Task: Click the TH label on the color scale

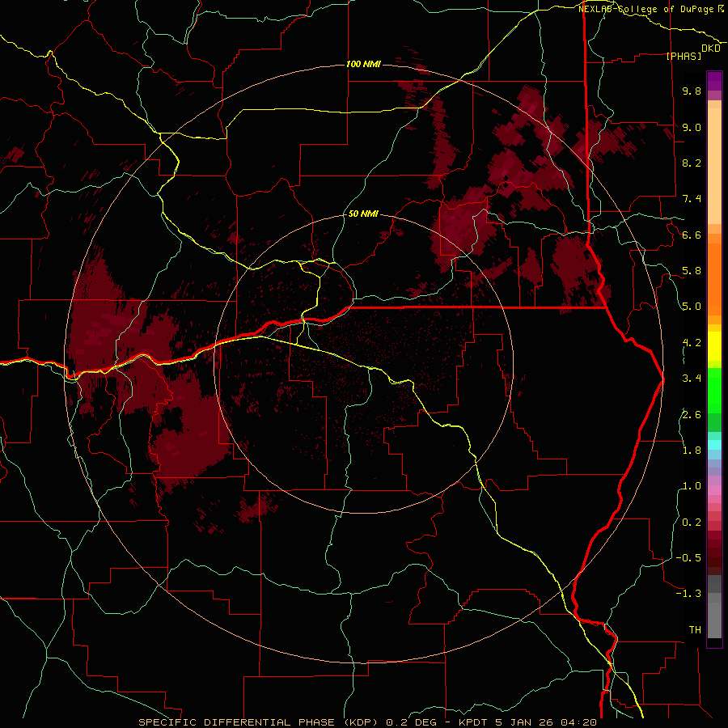Action: click(x=695, y=630)
